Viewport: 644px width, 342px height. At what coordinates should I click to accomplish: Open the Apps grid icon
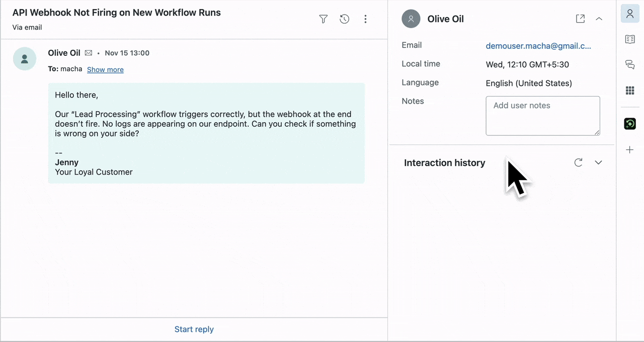[630, 91]
